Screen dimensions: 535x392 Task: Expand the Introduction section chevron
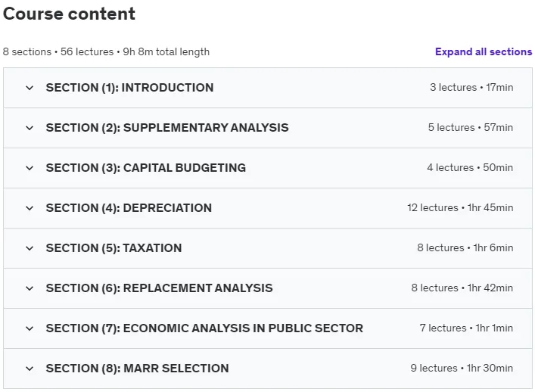30,88
